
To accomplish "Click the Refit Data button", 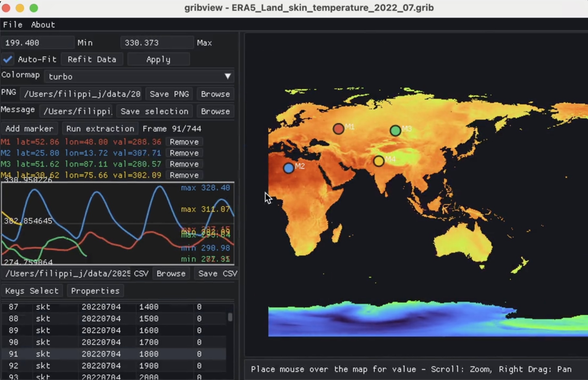I will click(x=92, y=59).
